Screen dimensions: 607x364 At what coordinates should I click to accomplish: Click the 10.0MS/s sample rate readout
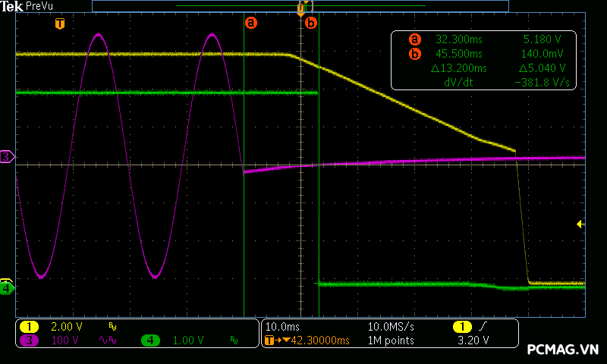[x=391, y=326]
